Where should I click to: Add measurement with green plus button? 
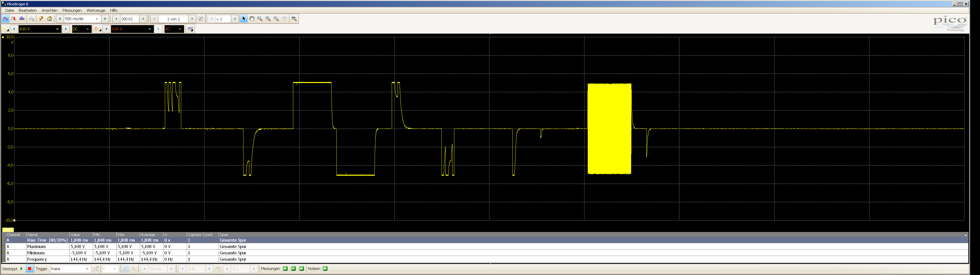(285, 269)
